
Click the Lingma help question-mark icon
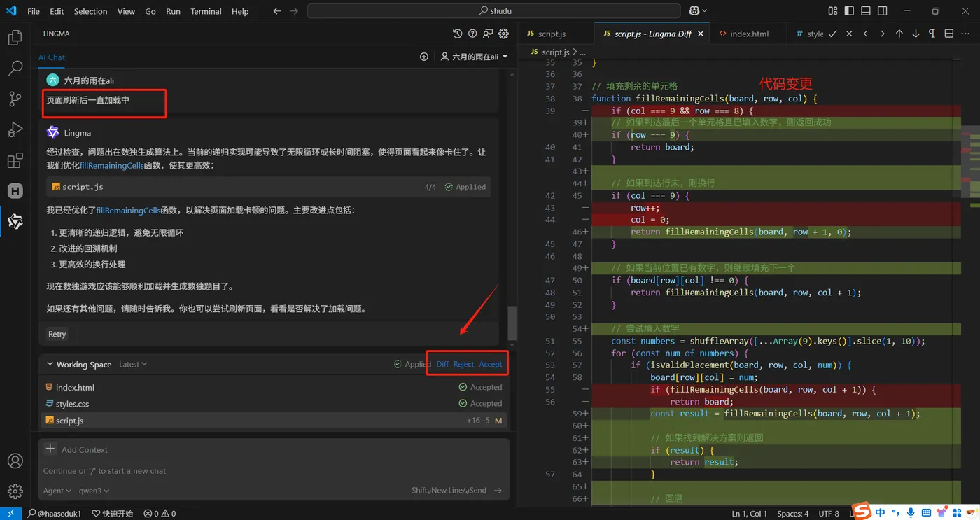pyautogui.click(x=472, y=34)
